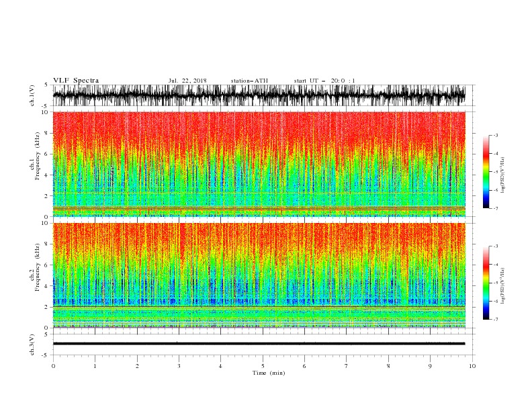532x411 pixels.
Task: Click time axis tick label "6"
Action: [304, 366]
